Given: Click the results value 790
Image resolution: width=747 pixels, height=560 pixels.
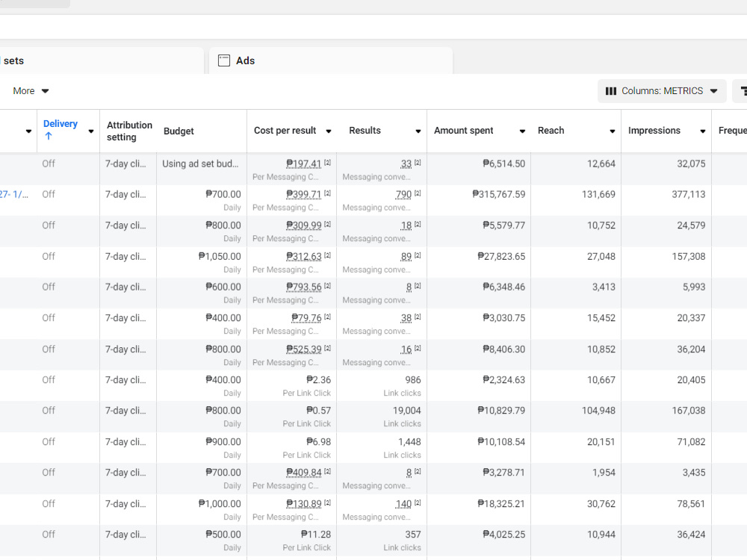Looking at the screenshot, I should tap(403, 194).
